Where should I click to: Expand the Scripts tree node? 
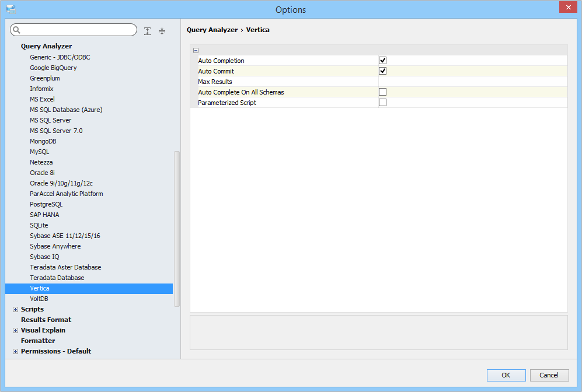15,309
